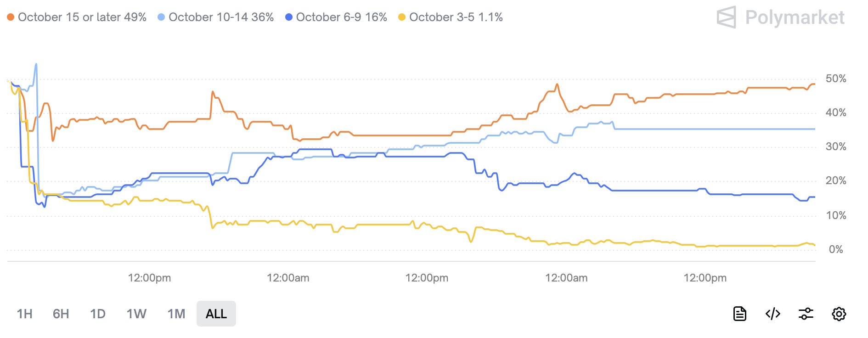
Task: Open the market rules document icon
Action: 740,314
